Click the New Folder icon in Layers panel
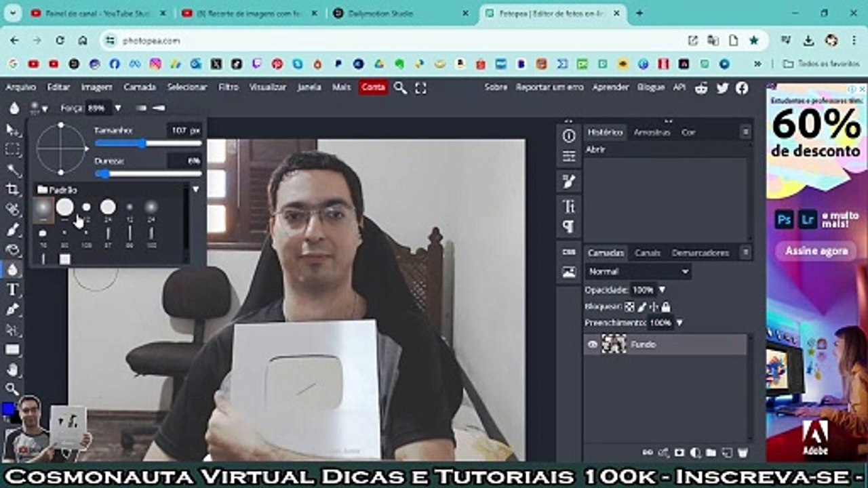The height and width of the screenshot is (488, 868). pyautogui.click(x=711, y=452)
